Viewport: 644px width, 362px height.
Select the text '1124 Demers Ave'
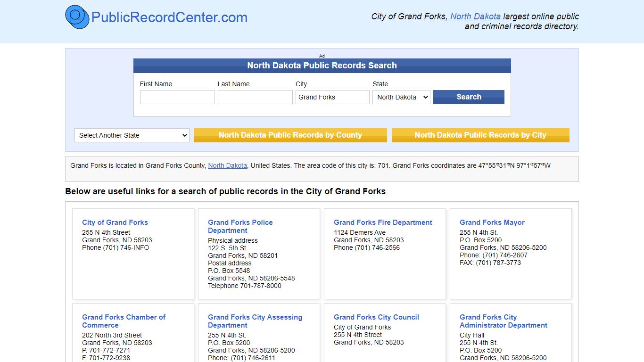[x=360, y=232]
